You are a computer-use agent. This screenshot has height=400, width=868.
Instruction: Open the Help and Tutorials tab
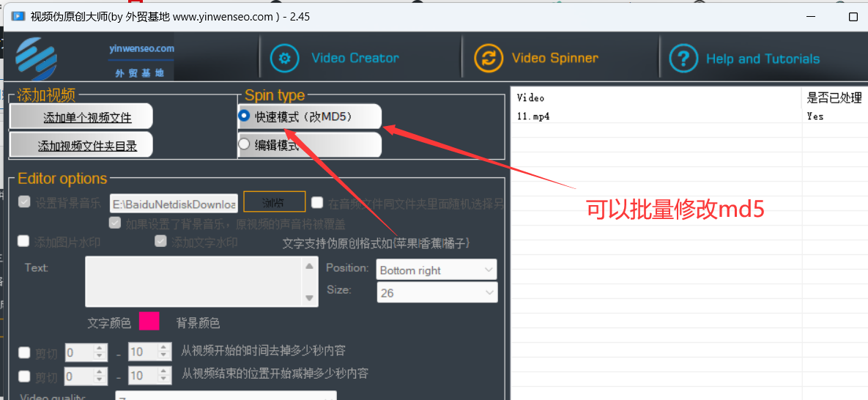(763, 59)
